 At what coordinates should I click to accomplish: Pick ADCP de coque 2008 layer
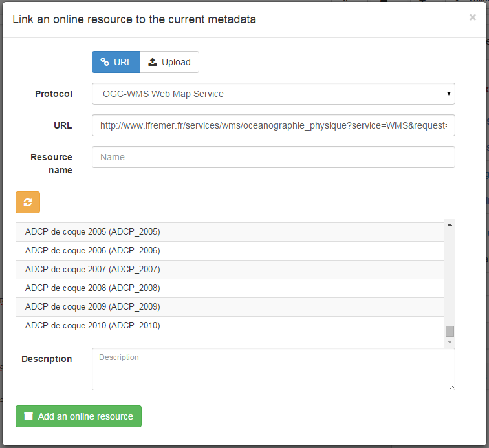(x=92, y=288)
